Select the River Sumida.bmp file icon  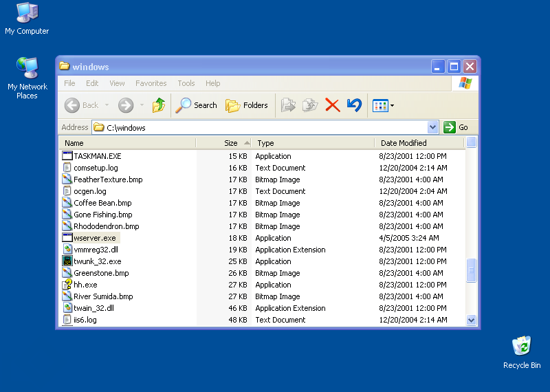tap(67, 296)
